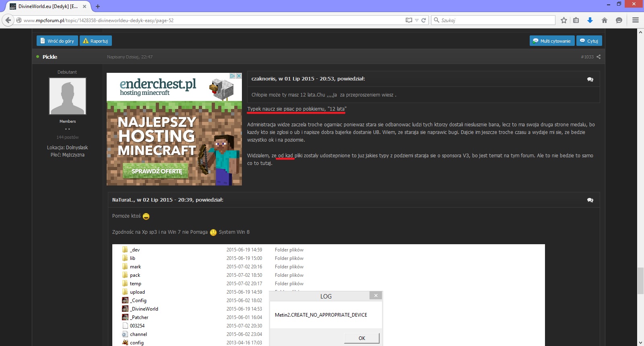Click scrollbar up arrow
644x346 pixels.
pyautogui.click(x=640, y=32)
